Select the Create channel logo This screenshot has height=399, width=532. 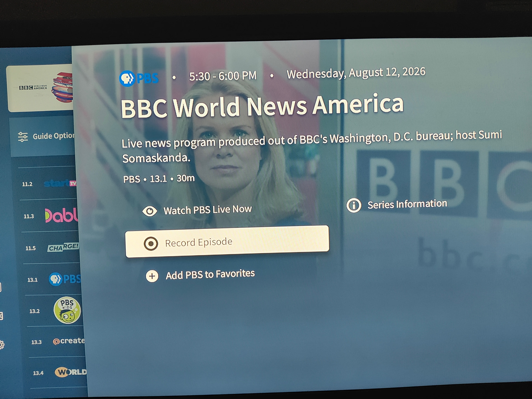(x=69, y=341)
